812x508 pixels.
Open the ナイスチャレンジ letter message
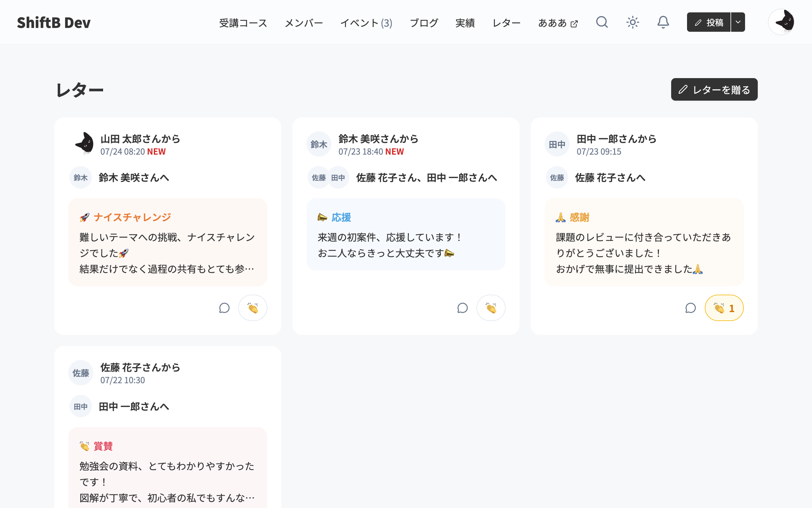[x=167, y=242]
